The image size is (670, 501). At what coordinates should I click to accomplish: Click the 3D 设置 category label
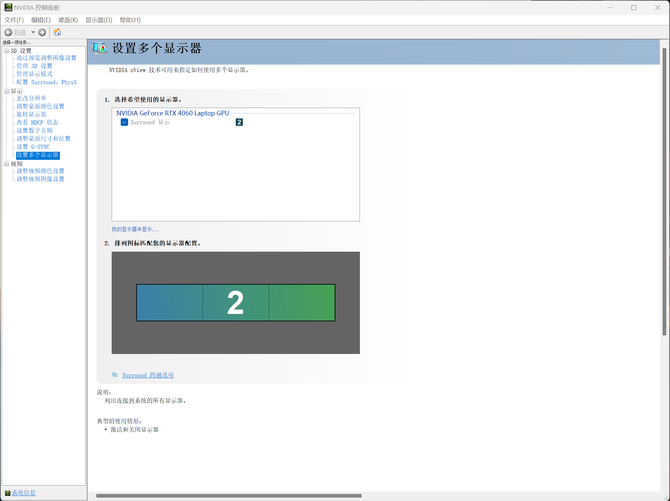(21, 51)
